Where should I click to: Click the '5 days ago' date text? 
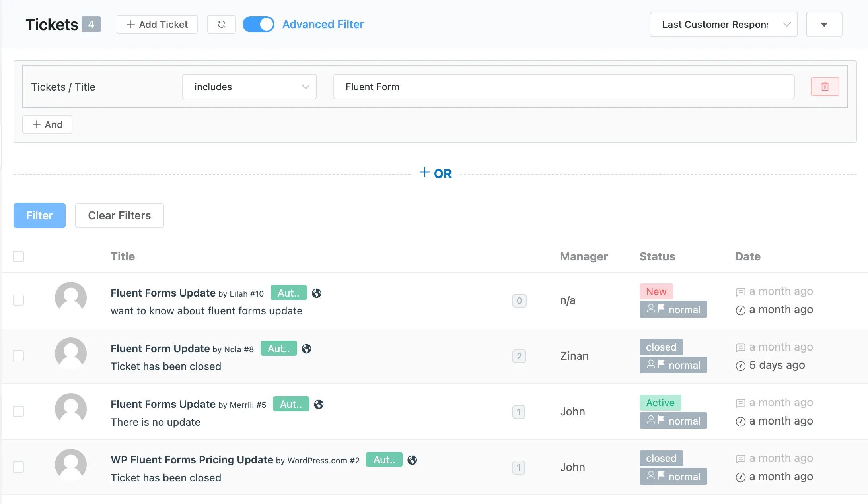[777, 365]
